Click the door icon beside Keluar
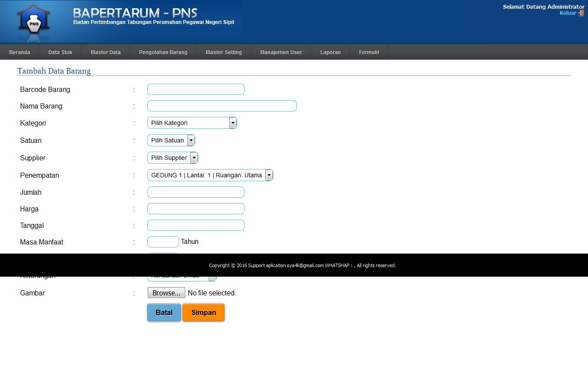This screenshot has width=588, height=366. (x=581, y=13)
